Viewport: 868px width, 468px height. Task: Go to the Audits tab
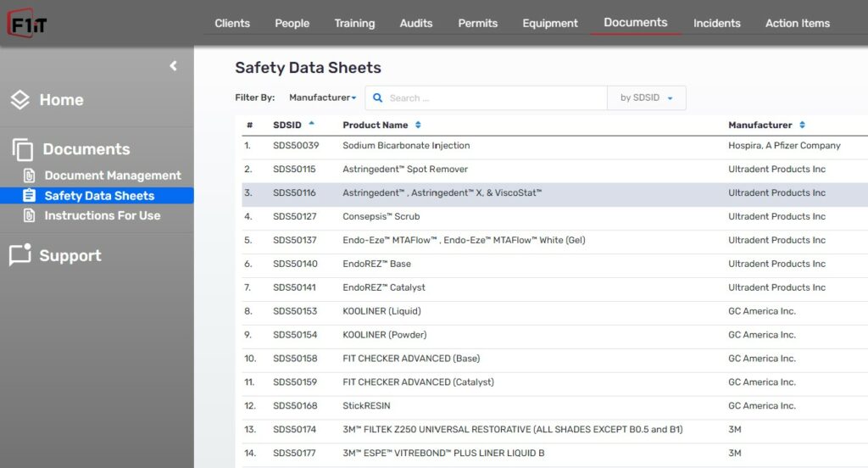pyautogui.click(x=416, y=23)
